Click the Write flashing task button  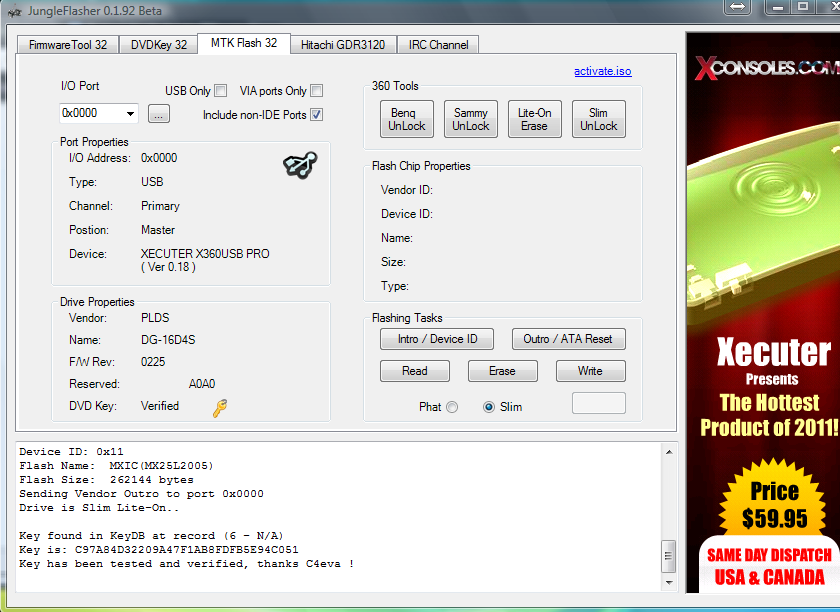pyautogui.click(x=590, y=371)
